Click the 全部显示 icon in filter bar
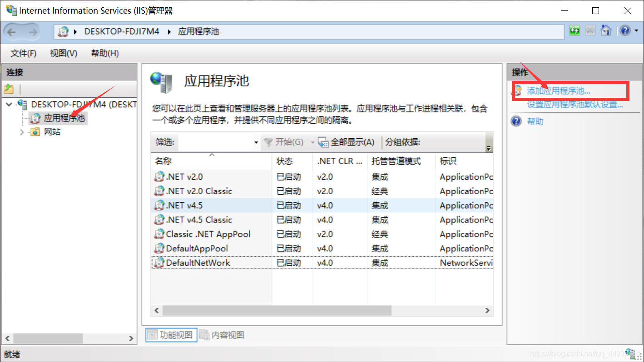This screenshot has width=644, height=362. click(x=323, y=142)
